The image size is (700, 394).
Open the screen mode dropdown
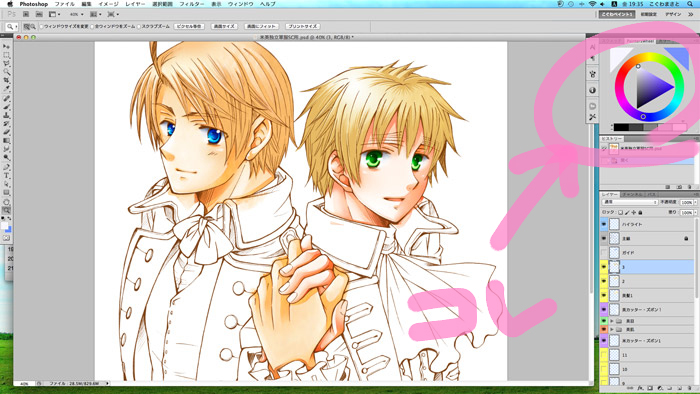click(x=112, y=14)
